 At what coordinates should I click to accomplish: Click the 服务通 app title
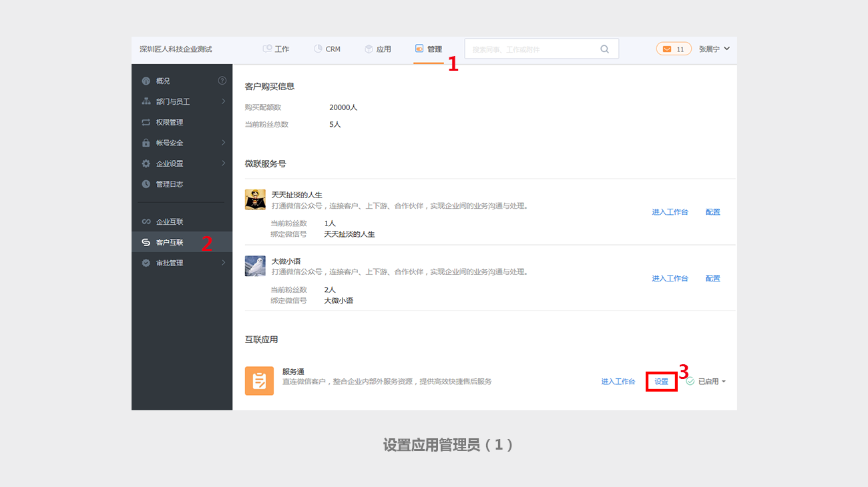pyautogui.click(x=294, y=372)
